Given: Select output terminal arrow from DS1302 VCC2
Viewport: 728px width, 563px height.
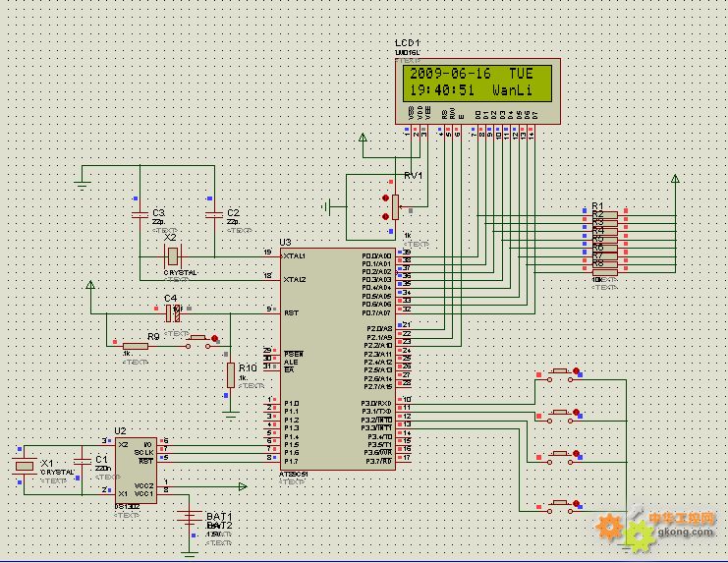Looking at the screenshot, I should pyautogui.click(x=243, y=486).
